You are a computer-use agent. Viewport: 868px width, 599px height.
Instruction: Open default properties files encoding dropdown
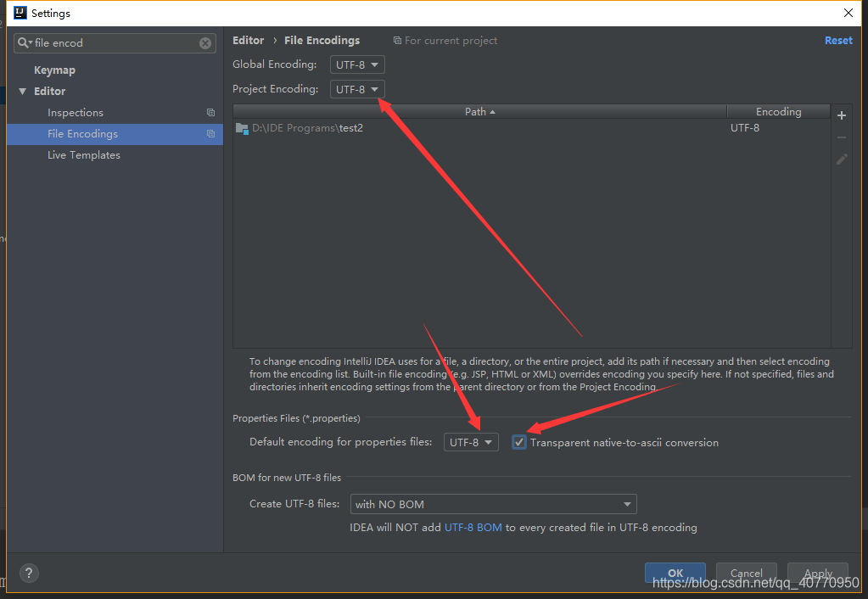pos(471,442)
